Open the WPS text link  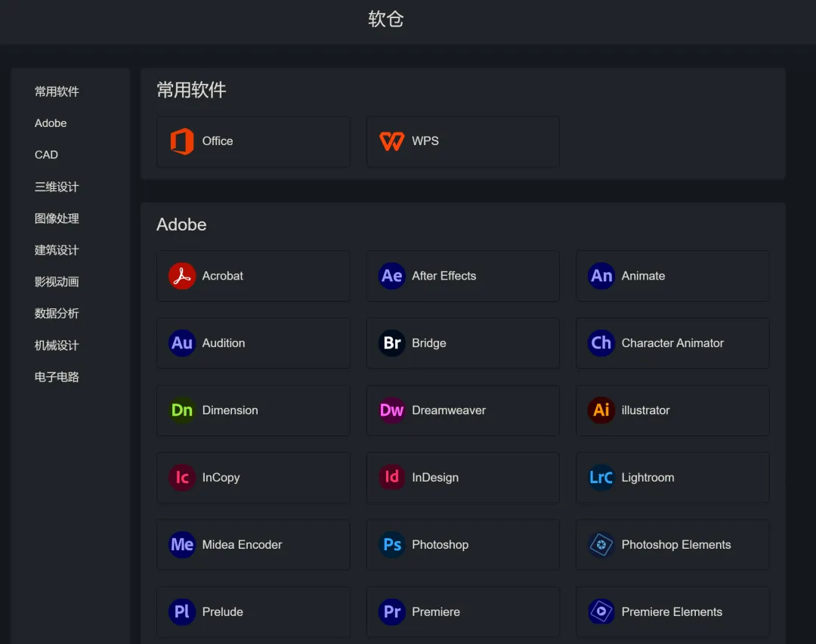(x=425, y=141)
